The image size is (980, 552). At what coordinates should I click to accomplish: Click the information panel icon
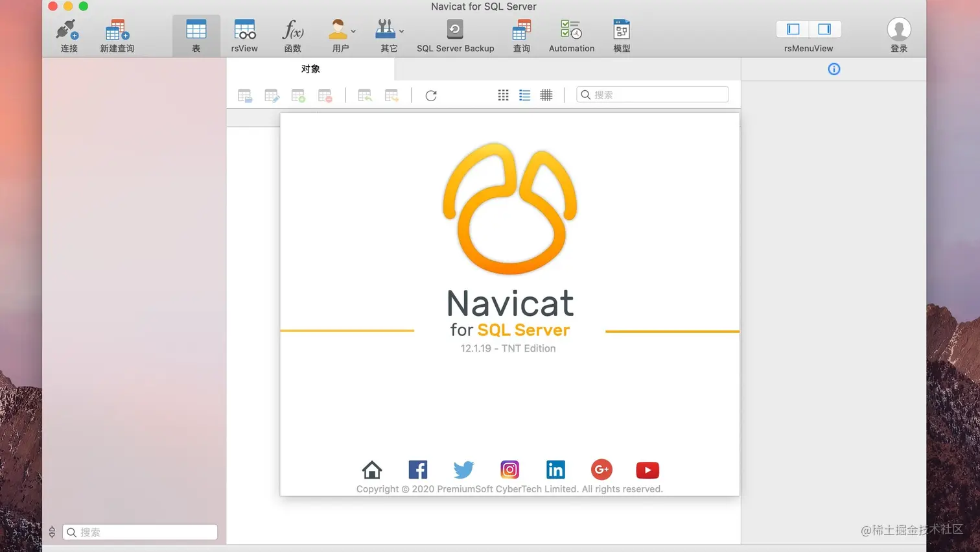pyautogui.click(x=834, y=69)
